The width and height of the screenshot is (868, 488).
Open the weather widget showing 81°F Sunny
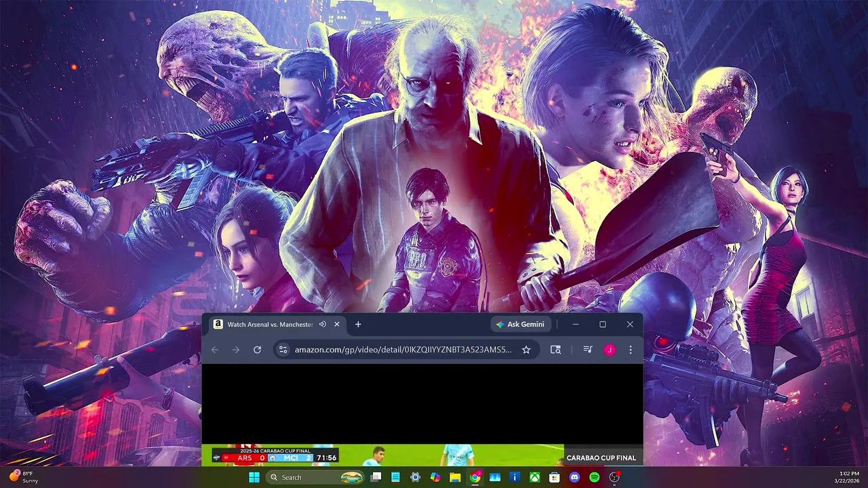click(23, 477)
